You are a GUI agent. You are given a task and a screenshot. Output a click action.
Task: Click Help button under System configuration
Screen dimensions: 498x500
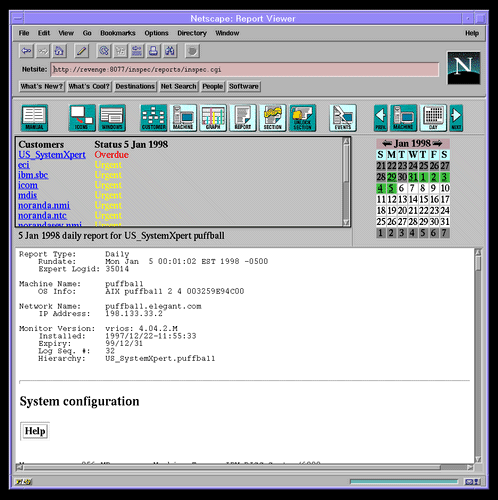coord(35,431)
